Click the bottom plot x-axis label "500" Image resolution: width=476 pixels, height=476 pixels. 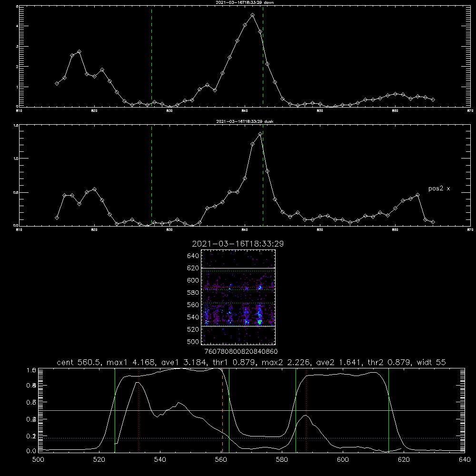click(x=38, y=459)
